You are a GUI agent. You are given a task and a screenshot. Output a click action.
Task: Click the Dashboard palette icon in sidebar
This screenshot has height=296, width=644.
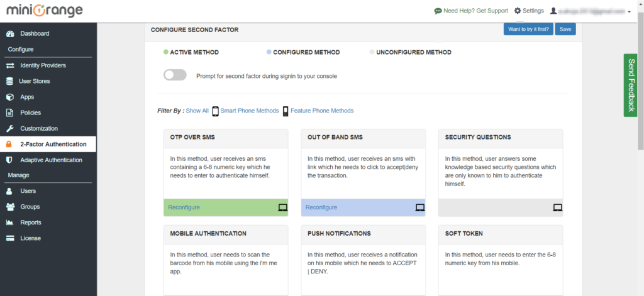pos(10,33)
